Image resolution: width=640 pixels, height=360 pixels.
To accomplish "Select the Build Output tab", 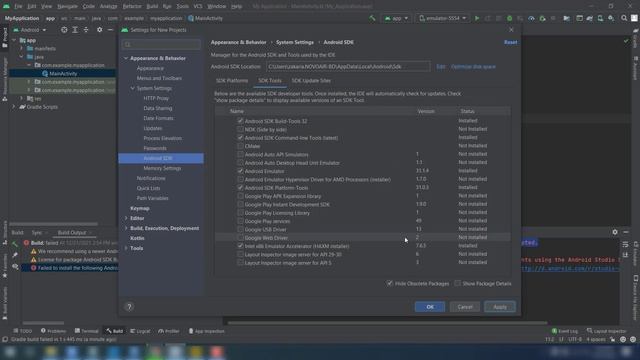I will (x=72, y=233).
